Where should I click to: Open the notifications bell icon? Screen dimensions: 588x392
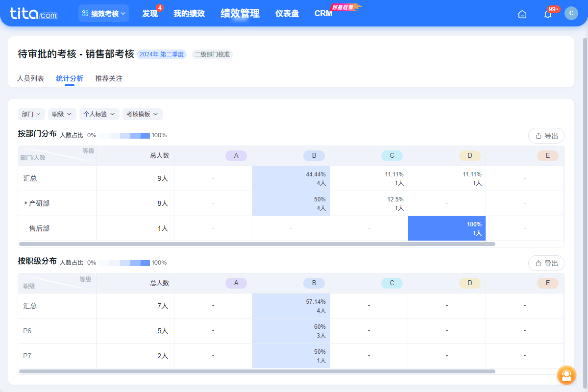[548, 14]
